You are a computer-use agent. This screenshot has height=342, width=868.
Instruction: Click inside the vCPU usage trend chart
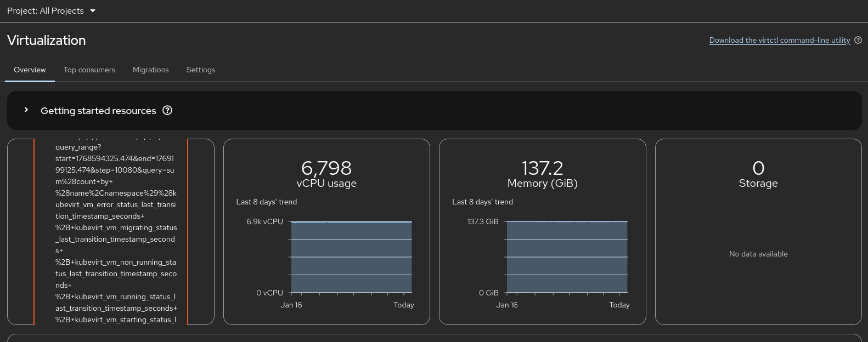click(351, 257)
